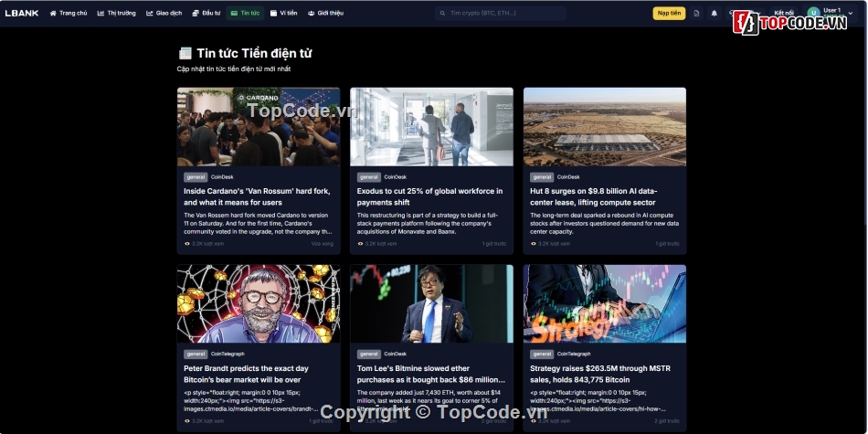The image size is (868, 434).
Task: Open the Ví tiền wallet menu
Action: pyautogui.click(x=284, y=13)
